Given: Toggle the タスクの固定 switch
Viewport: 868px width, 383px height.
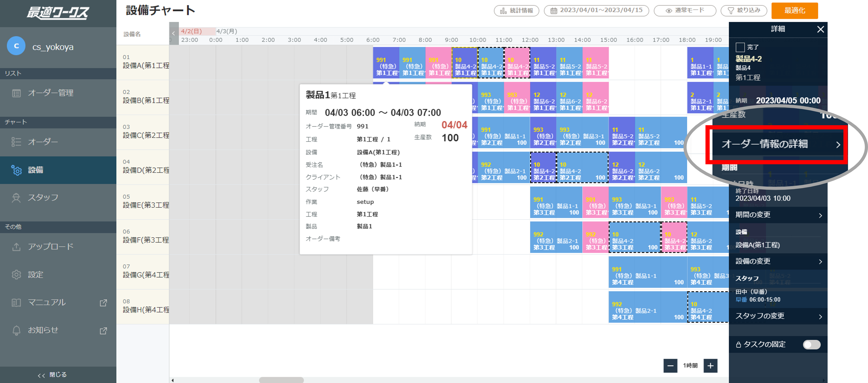Looking at the screenshot, I should click(x=811, y=344).
